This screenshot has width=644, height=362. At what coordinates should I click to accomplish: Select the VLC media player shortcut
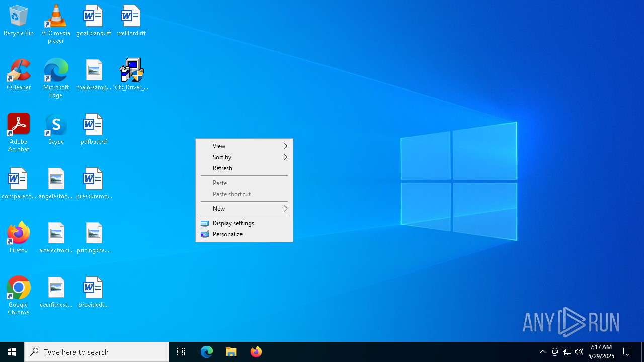pyautogui.click(x=56, y=24)
